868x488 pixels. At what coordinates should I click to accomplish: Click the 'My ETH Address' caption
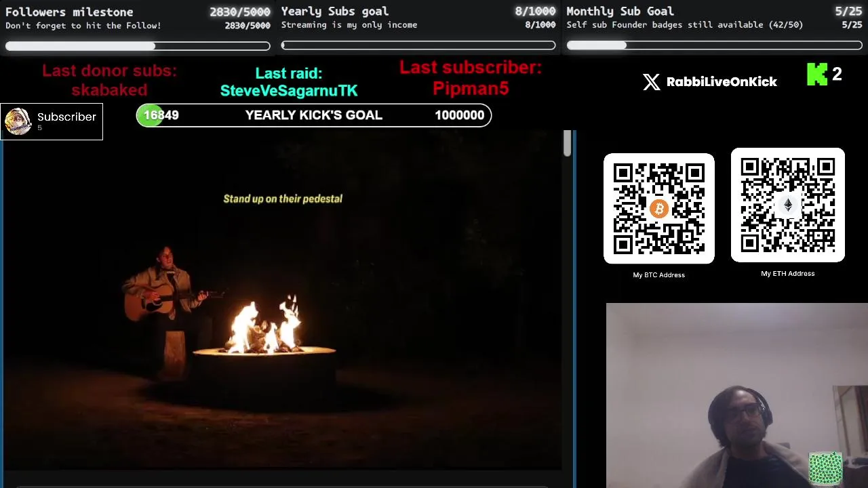(x=788, y=273)
